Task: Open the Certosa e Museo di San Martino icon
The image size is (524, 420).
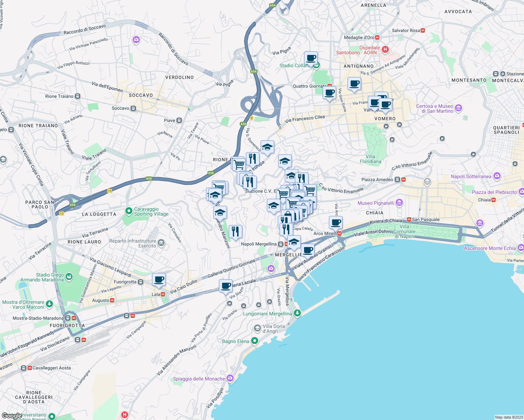Action: pos(458,108)
